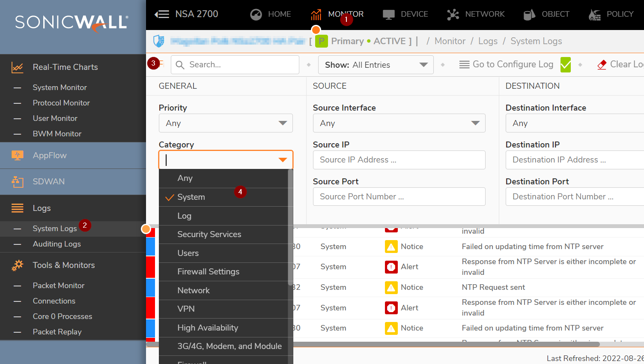Viewport: 644px width, 364px height.
Task: Click the AppFlow monitor icon
Action: pos(18,155)
